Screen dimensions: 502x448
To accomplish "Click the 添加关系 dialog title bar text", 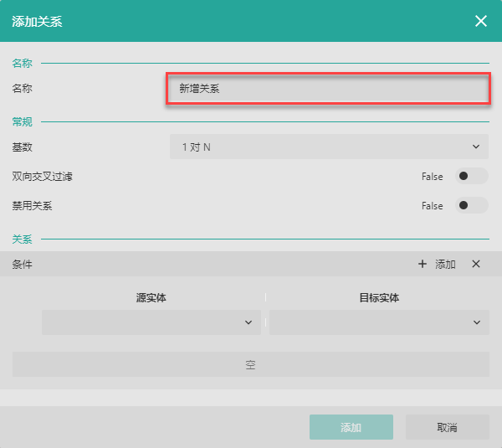I will [x=37, y=21].
